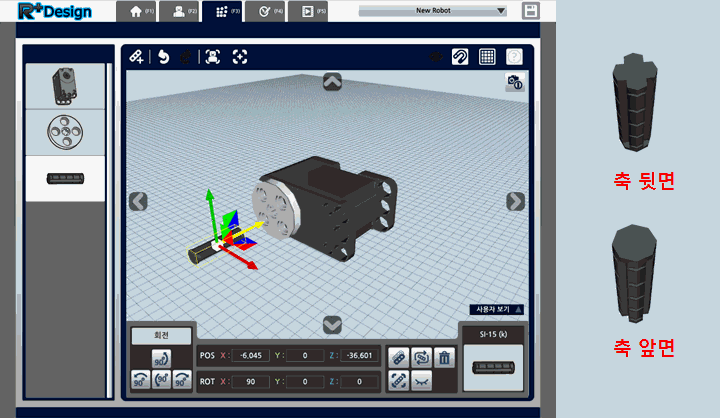Select the 회전 rotation tab button
Viewport: 720px width, 418px height.
click(160, 336)
